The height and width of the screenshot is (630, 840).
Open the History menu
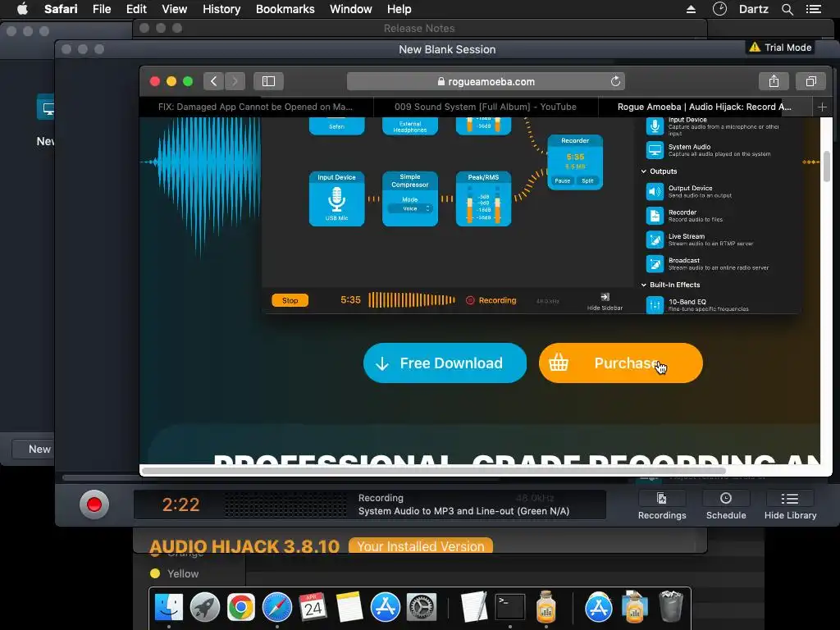[221, 9]
